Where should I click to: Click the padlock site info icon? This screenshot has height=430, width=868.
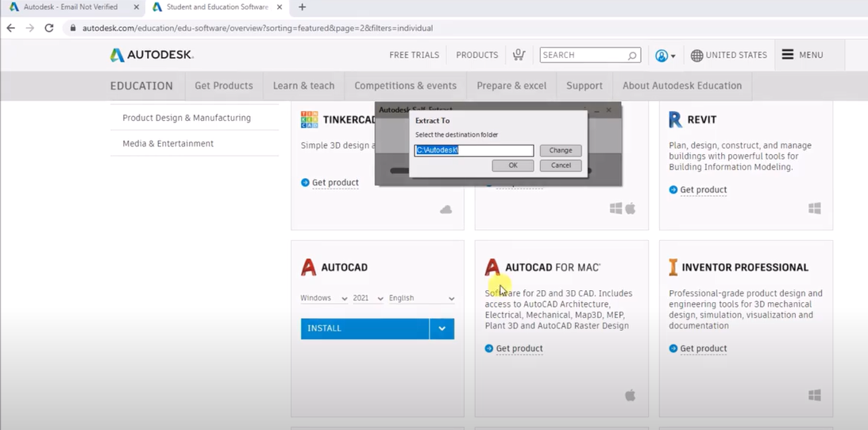point(72,28)
